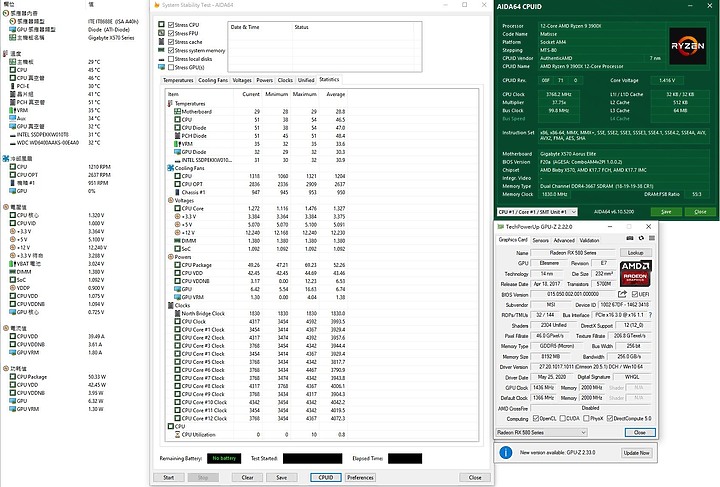Uncheck the Stress CPU checkbox
Image resolution: width=720 pixels, height=487 pixels.
(x=171, y=25)
